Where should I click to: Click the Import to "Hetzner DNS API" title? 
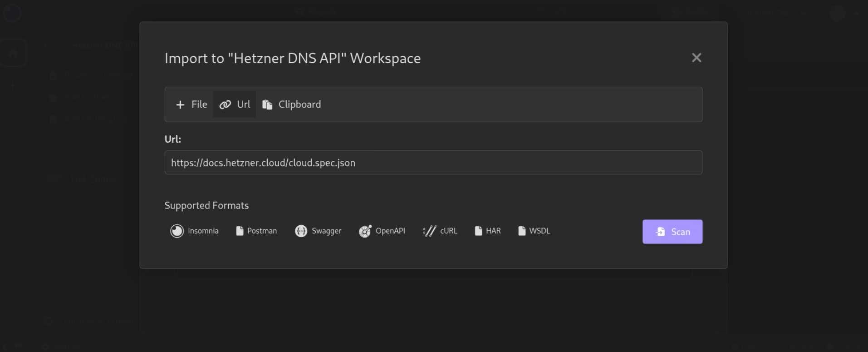pyautogui.click(x=292, y=59)
